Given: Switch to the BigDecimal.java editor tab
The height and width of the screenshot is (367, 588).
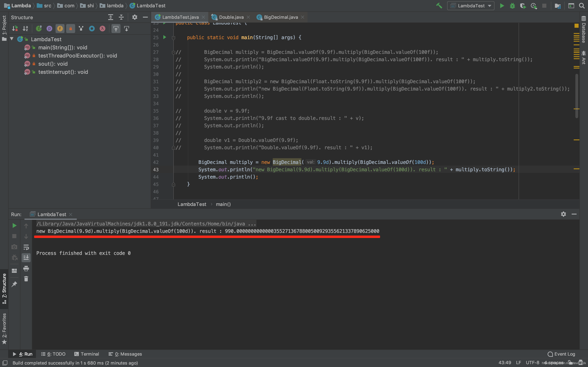Looking at the screenshot, I should pyautogui.click(x=281, y=17).
